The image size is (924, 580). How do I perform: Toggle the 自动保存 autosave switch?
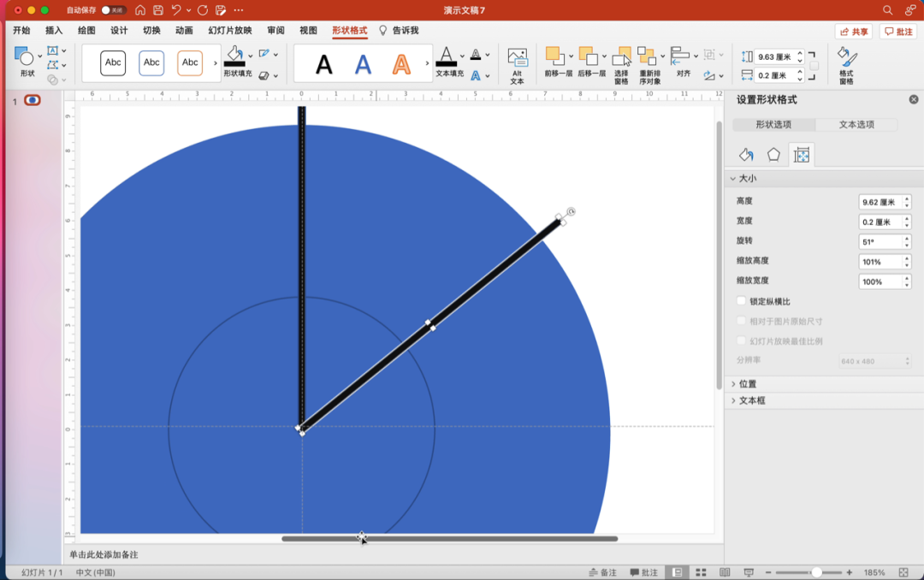pyautogui.click(x=113, y=10)
